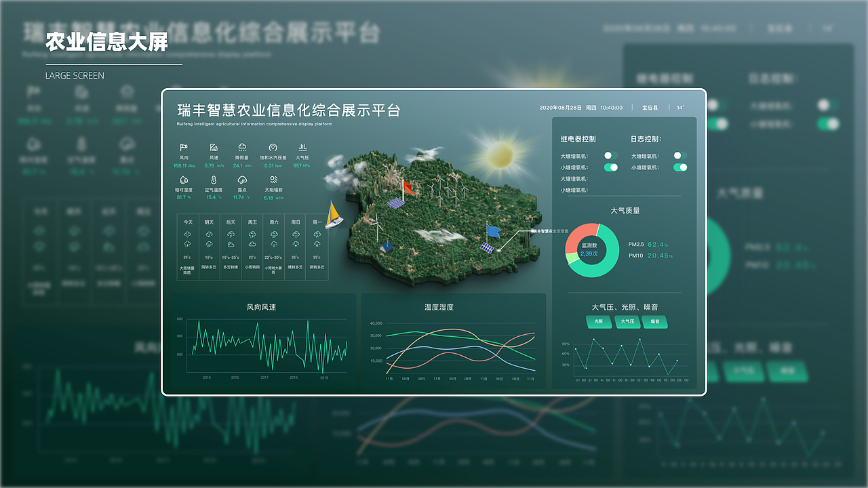The image size is (868, 488).
Task: Select the 今天 forecast column header
Action: click(188, 222)
